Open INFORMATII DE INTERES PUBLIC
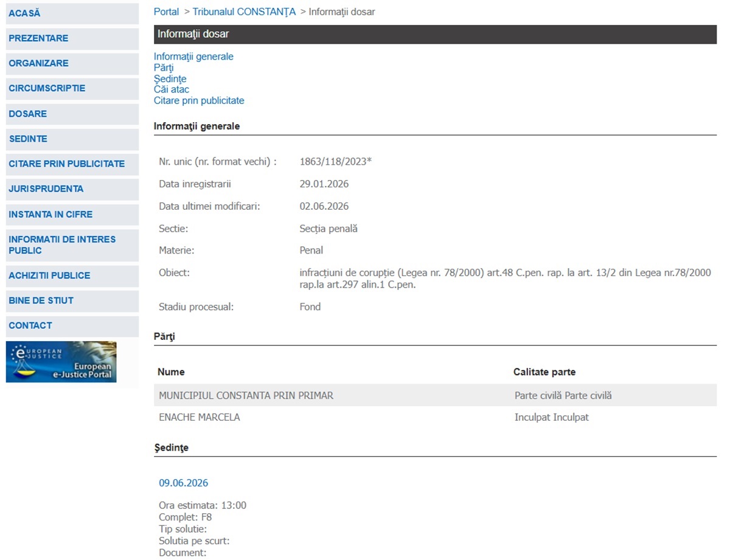This screenshot has width=730, height=560. (x=72, y=245)
